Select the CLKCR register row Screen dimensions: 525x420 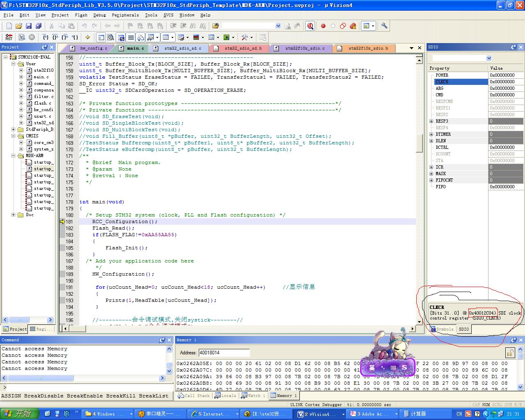click(477, 82)
